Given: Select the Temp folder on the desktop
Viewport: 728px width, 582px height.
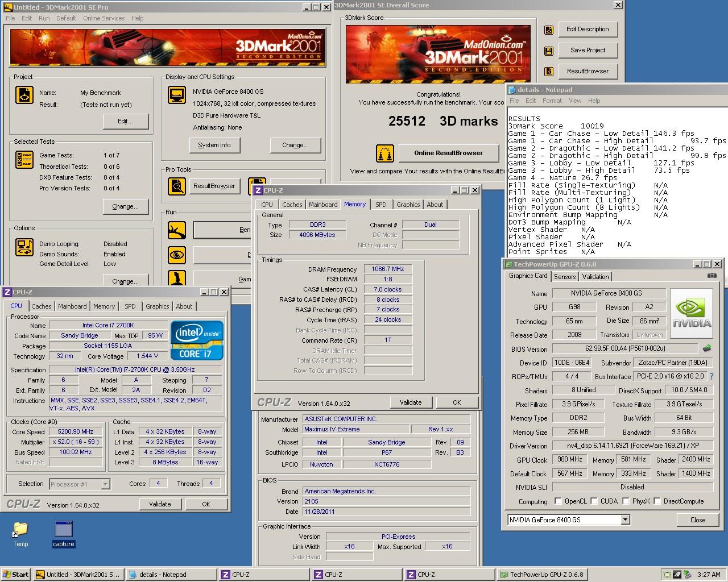Looking at the screenshot, I should point(20,534).
